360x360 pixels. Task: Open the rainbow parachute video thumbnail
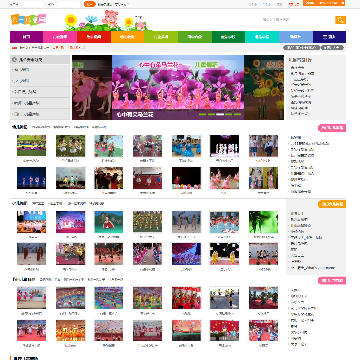coord(31,146)
